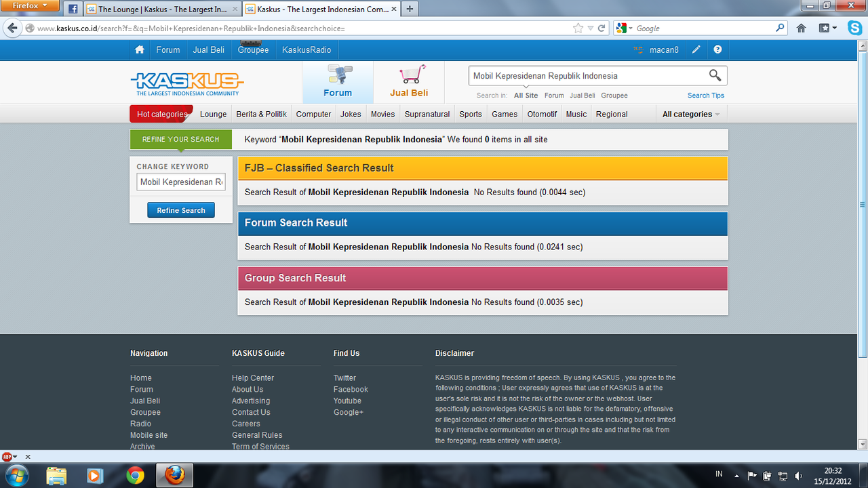
Task: Click the magnifier icon in Kaskus search box
Action: tap(715, 75)
